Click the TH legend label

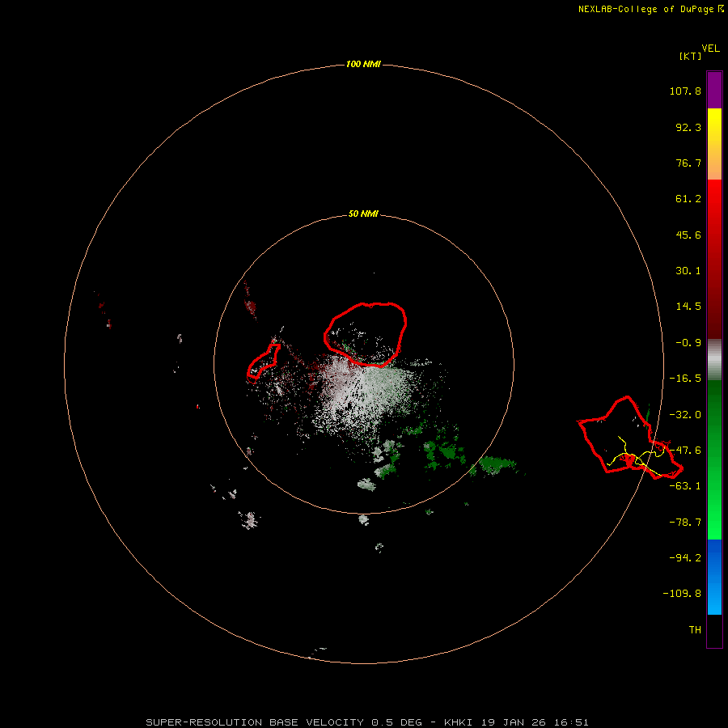(x=695, y=630)
